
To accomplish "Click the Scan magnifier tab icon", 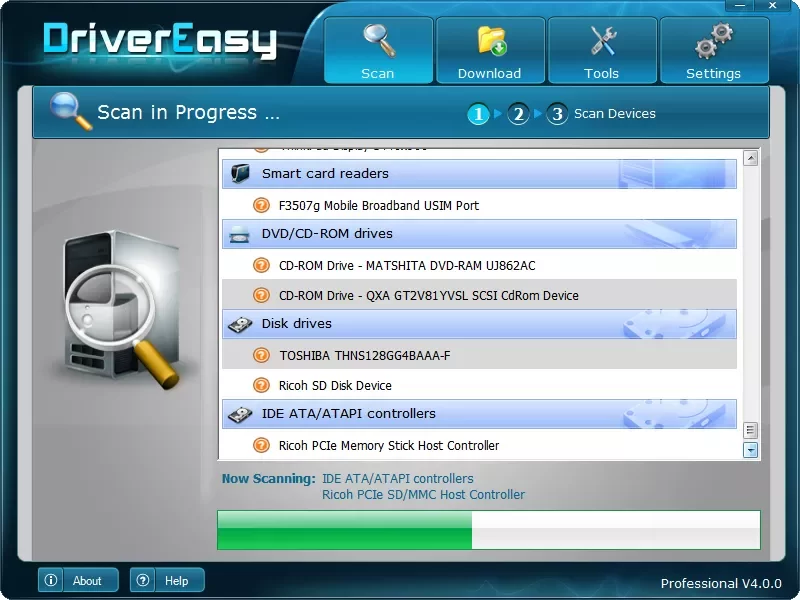I will click(x=378, y=42).
